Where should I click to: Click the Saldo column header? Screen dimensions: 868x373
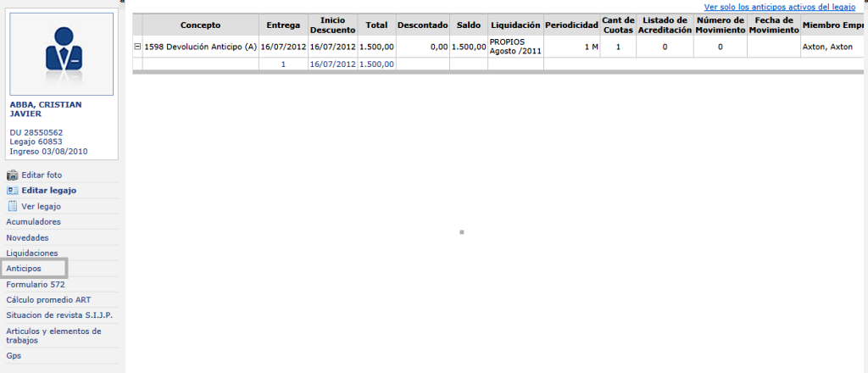[469, 25]
